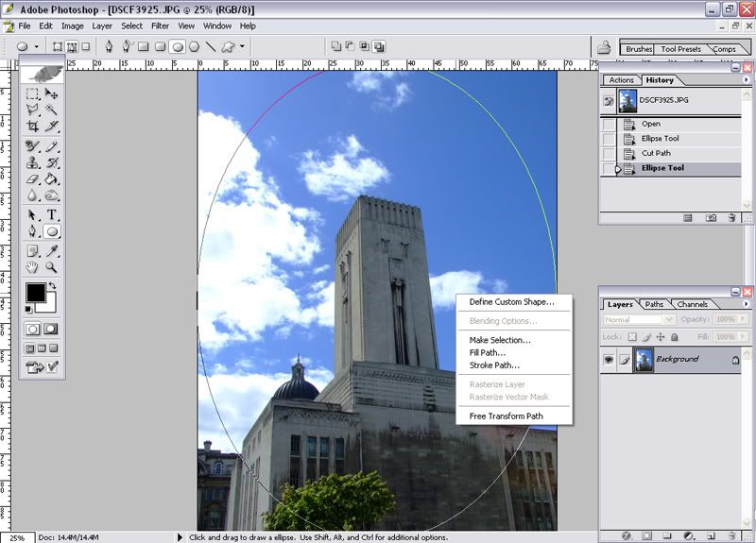756x543 pixels.
Task: Open the Layers panel flyout menu
Action: [x=746, y=304]
